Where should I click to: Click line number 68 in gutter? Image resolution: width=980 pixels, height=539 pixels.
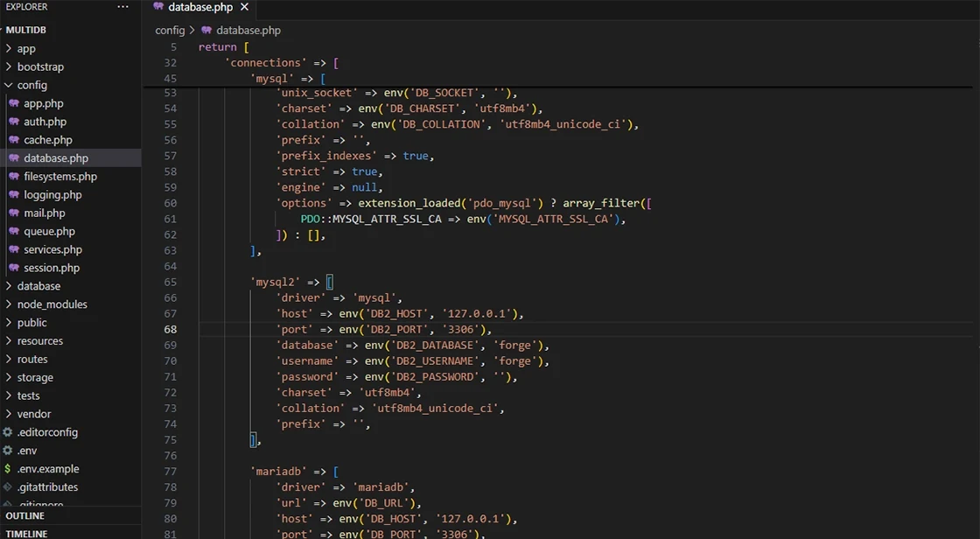[170, 329]
